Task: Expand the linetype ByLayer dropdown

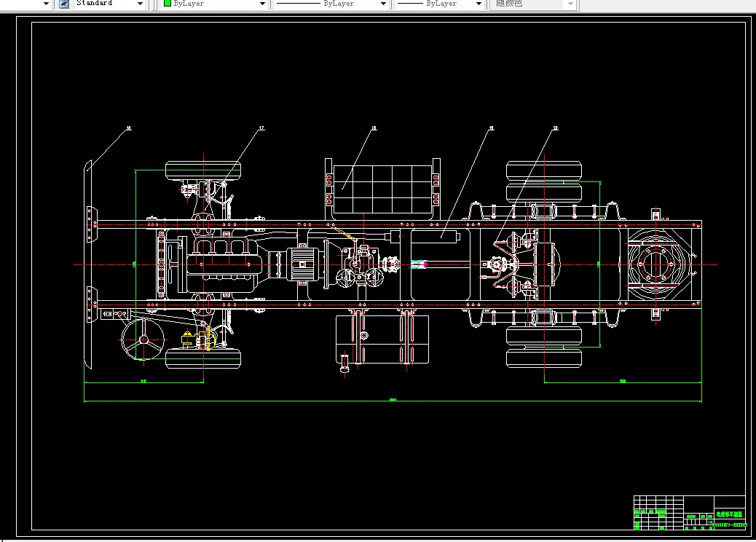Action: [383, 4]
